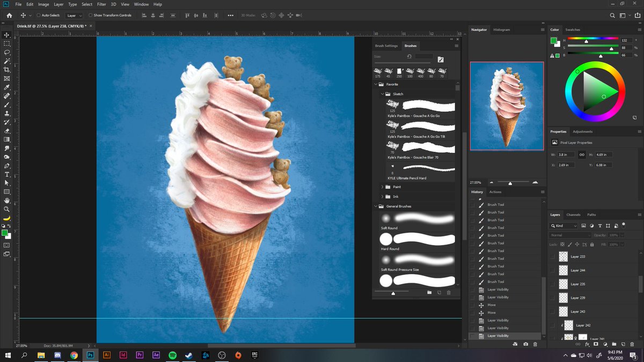Create new adjustment layer icon
The image size is (644, 362).
tap(606, 344)
